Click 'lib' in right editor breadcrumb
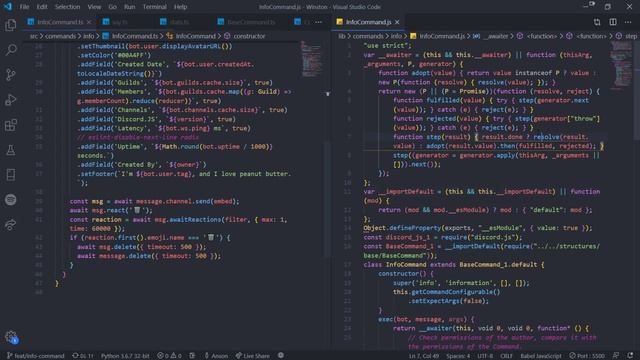 [342, 36]
